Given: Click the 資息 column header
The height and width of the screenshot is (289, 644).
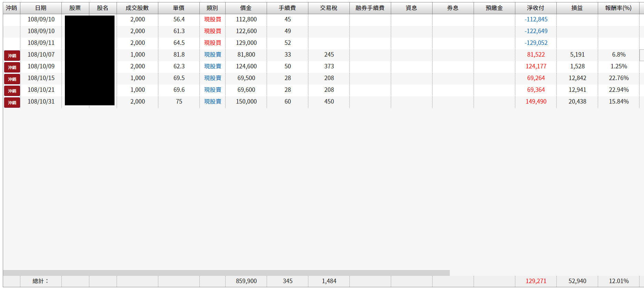Looking at the screenshot, I should 412,8.
